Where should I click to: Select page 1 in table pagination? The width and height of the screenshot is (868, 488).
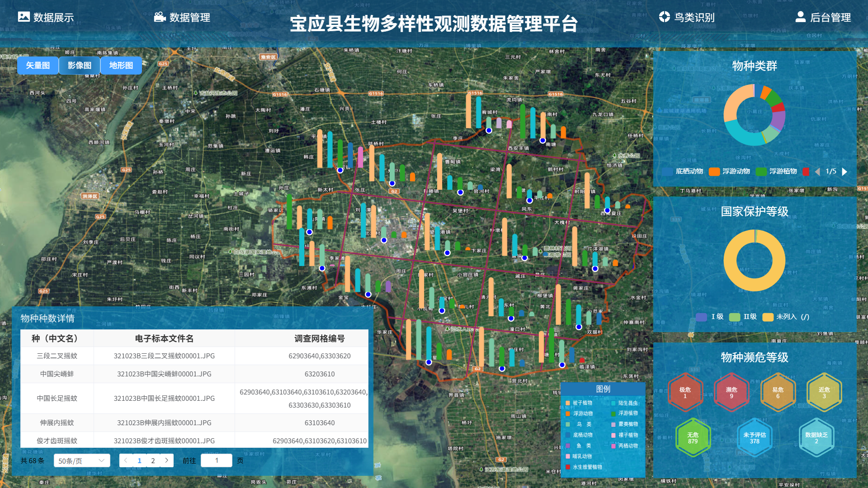[x=140, y=460]
